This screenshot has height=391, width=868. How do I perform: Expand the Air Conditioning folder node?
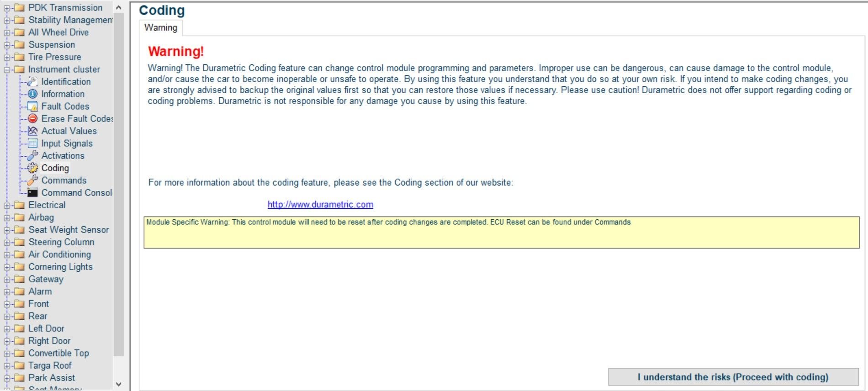point(7,255)
